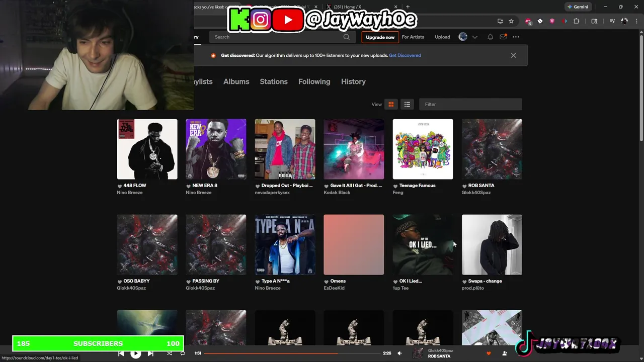Open the prod.plüto artist link
The height and width of the screenshot is (362, 644).
pos(473,288)
